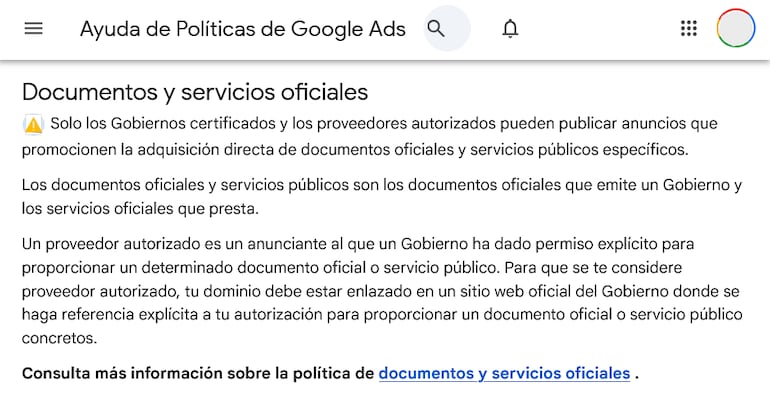Click the paragraph starting 'Los documentos oficiales y servicios'
The height and width of the screenshot is (400, 770).
pos(382,196)
